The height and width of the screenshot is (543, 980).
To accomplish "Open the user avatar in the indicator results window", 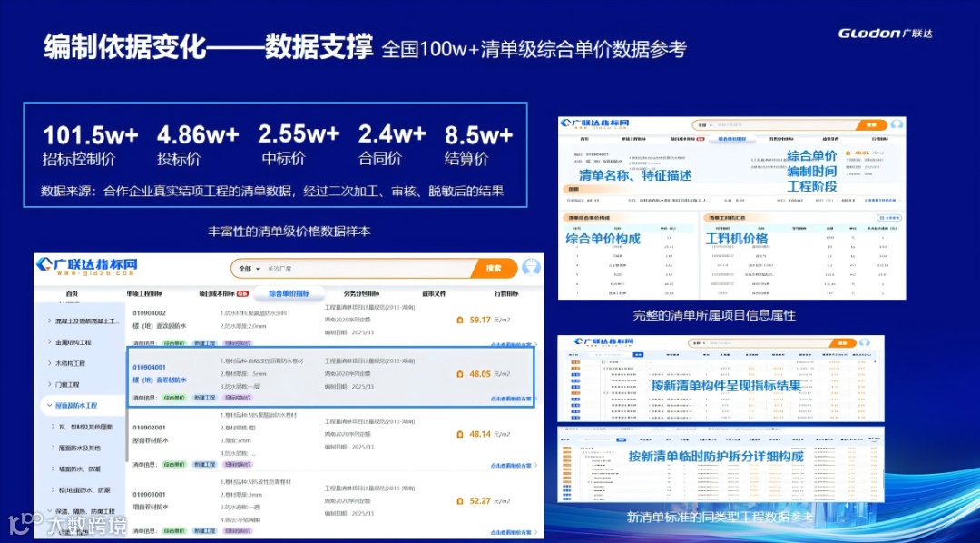I will coord(865,343).
